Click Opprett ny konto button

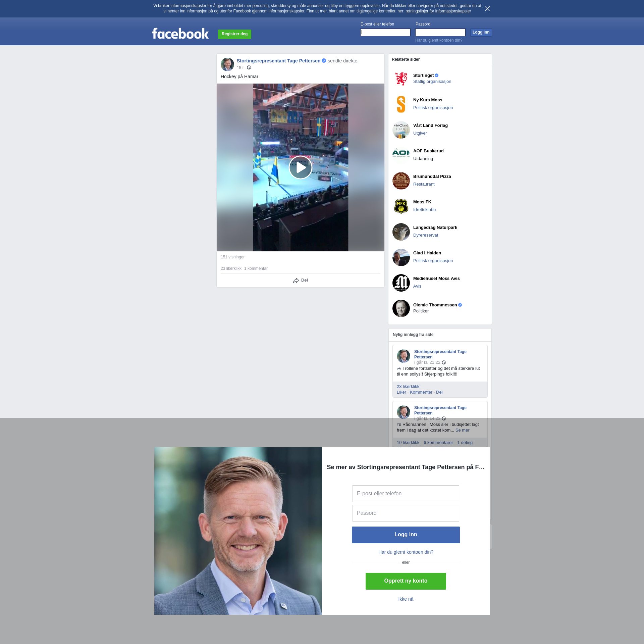[x=406, y=581]
